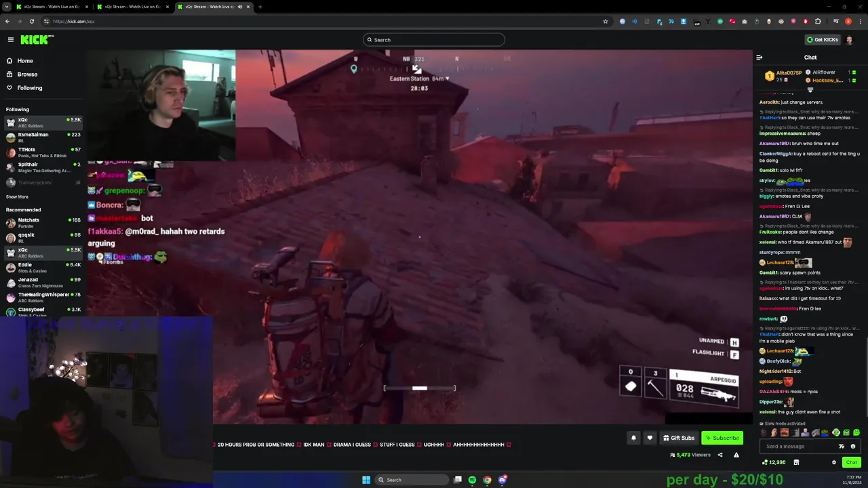Open Windows Start menu
Image resolution: width=868 pixels, height=488 pixels.
pyautogui.click(x=366, y=480)
